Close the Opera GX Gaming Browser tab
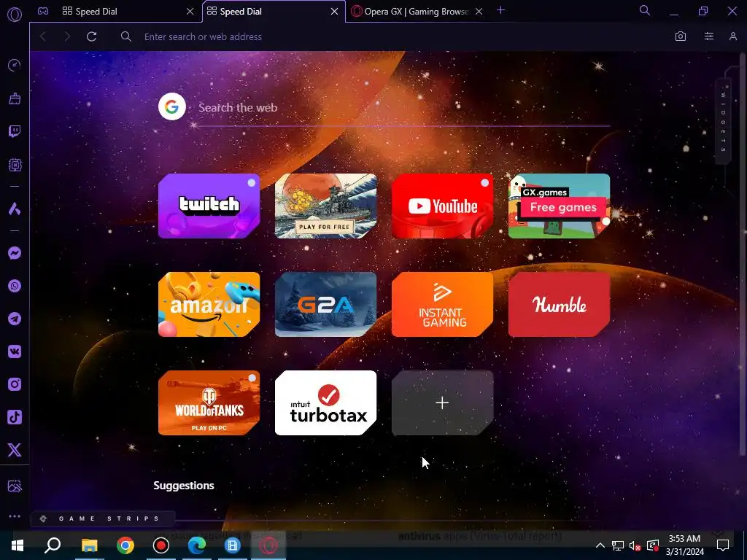The width and height of the screenshot is (747, 560). (x=479, y=12)
